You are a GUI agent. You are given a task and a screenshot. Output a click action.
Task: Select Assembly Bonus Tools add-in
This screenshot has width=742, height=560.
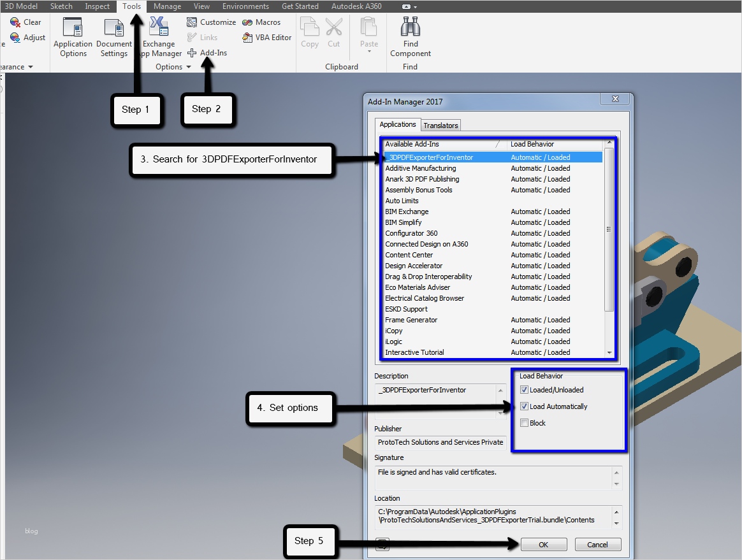click(x=493, y=190)
